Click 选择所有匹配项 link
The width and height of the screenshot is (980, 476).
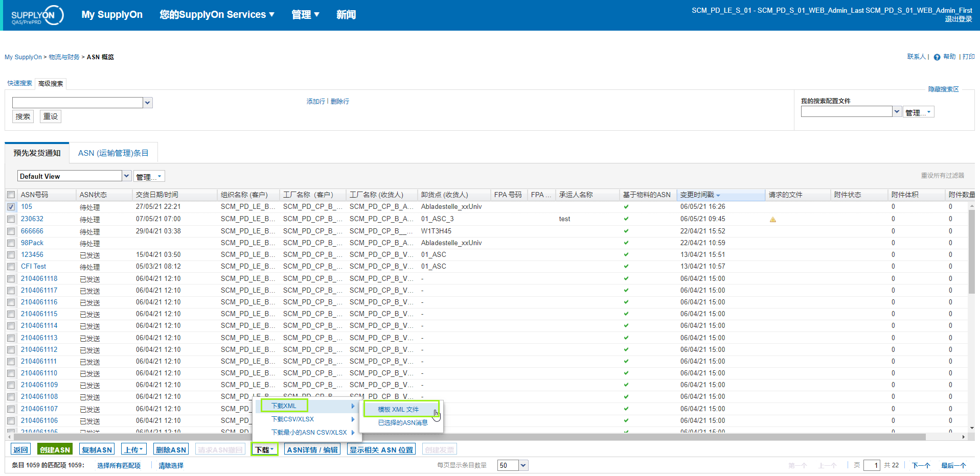[119, 466]
